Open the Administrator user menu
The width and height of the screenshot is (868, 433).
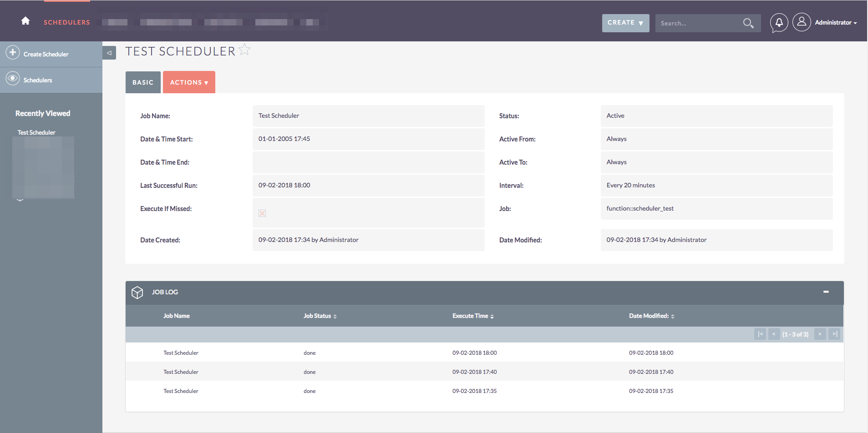(836, 22)
